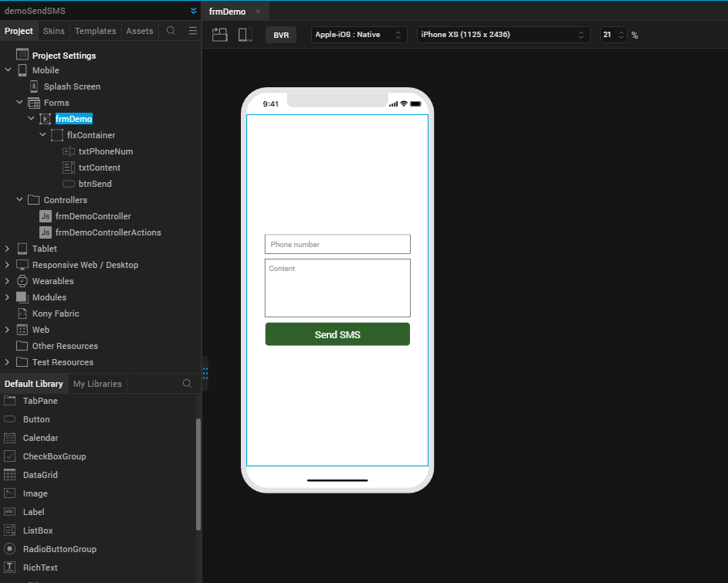Click the frmDemo form icon
The width and height of the screenshot is (728, 583).
(45, 119)
